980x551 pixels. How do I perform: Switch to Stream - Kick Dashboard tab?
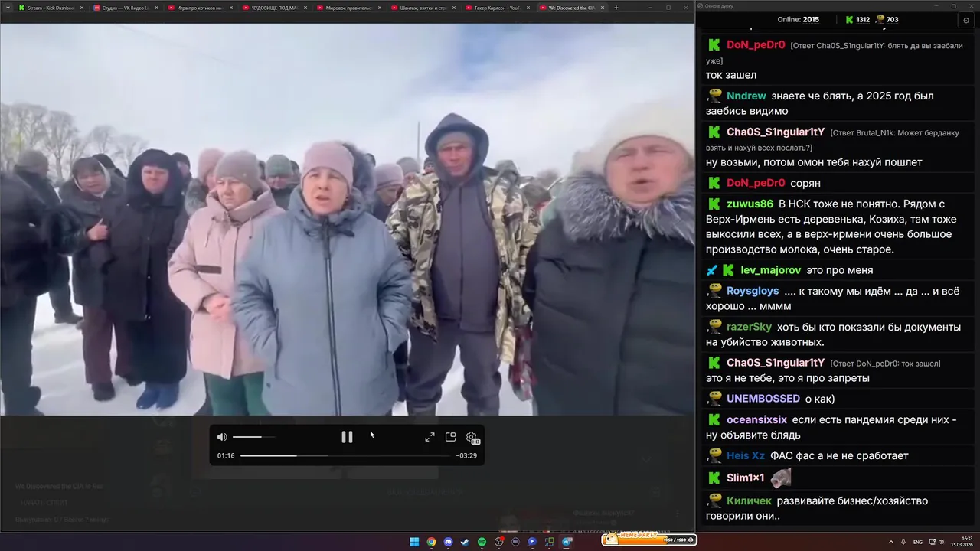pos(51,8)
